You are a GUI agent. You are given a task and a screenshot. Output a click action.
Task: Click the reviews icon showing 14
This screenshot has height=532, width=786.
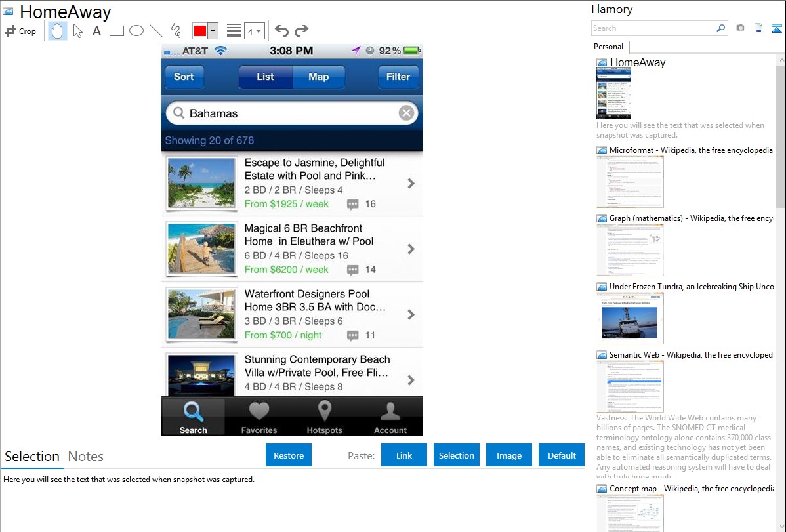click(x=353, y=270)
